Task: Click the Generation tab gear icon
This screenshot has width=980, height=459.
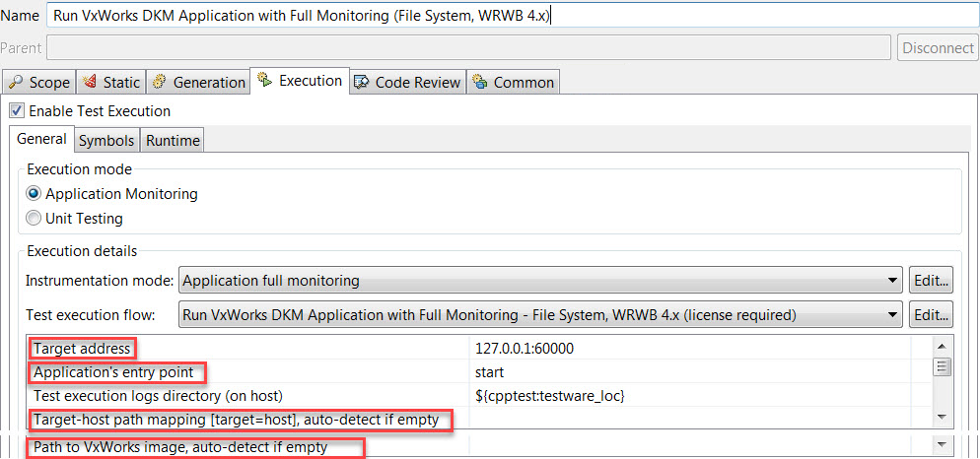Action: click(160, 82)
